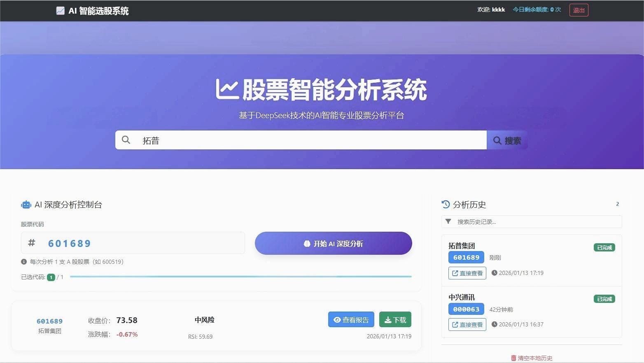
Task: Focus the 搜索历史记录 filter input
Action: (x=535, y=221)
